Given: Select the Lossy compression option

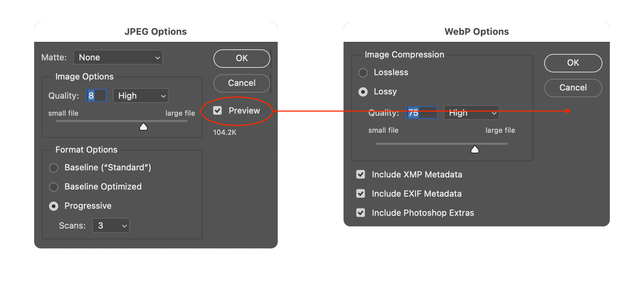Looking at the screenshot, I should coord(363,92).
